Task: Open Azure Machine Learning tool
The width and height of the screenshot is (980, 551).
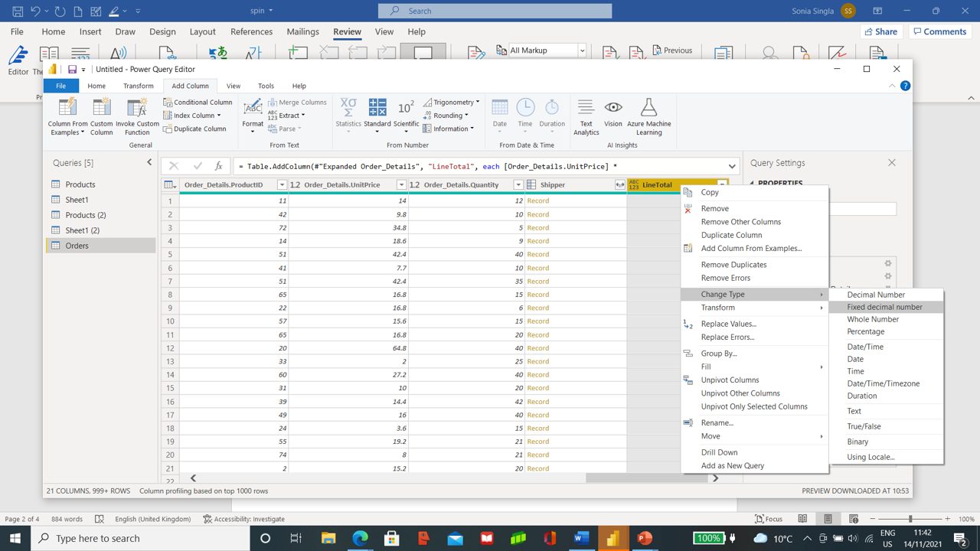Action: coord(648,116)
